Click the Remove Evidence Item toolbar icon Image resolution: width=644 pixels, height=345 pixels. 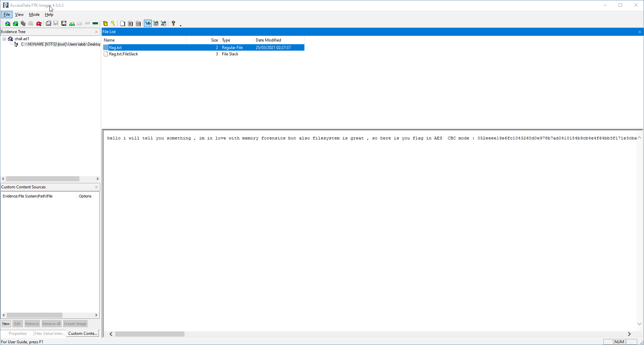(x=31, y=24)
